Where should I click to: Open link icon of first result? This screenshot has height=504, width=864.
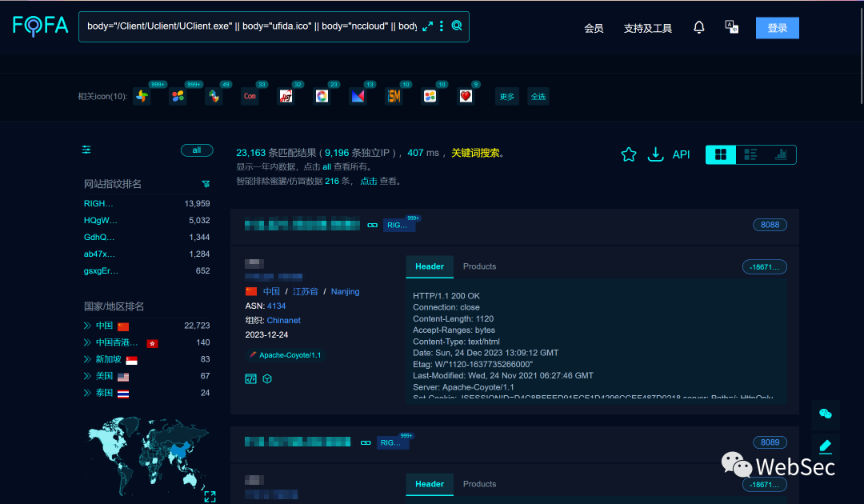coord(373,226)
